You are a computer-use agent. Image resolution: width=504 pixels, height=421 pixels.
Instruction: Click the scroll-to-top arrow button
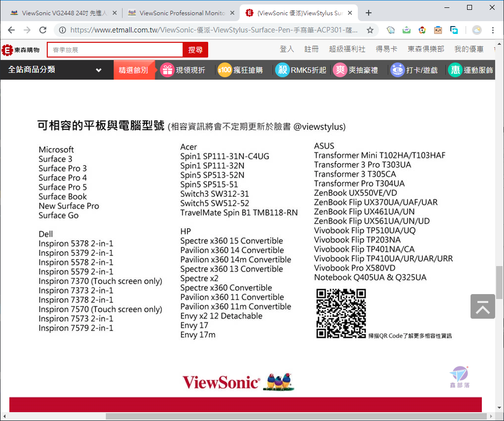pos(482,306)
